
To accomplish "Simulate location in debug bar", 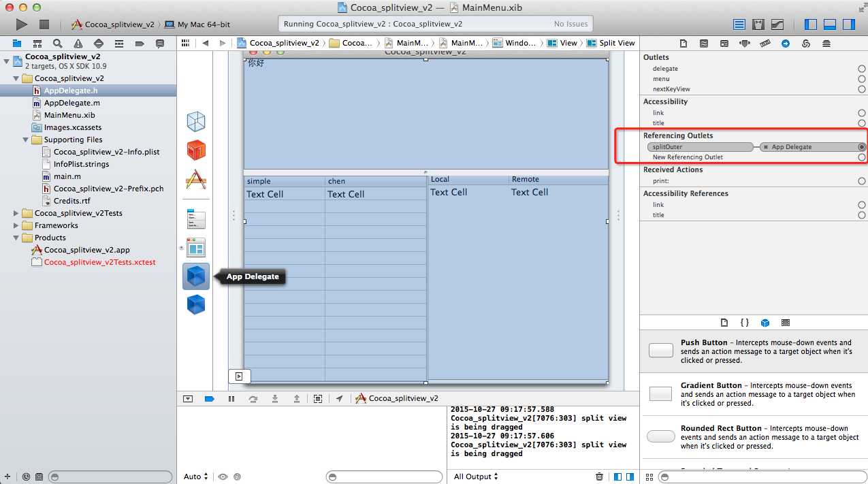I will click(339, 399).
